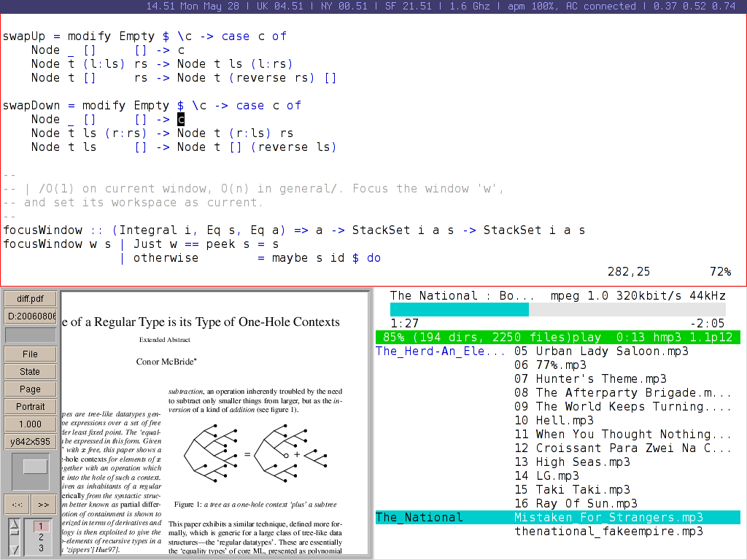Select the The_Herd-An_Ele... directory entry
This screenshot has width=747, height=560.
[441, 351]
